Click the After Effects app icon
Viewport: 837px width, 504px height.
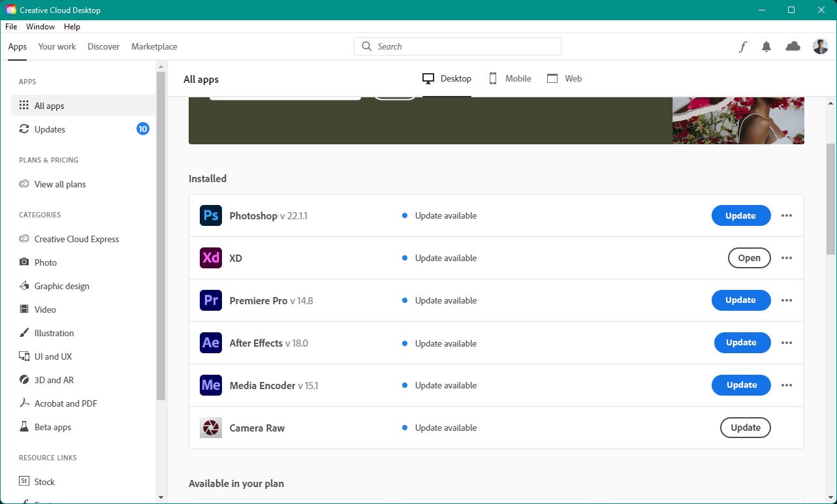211,343
